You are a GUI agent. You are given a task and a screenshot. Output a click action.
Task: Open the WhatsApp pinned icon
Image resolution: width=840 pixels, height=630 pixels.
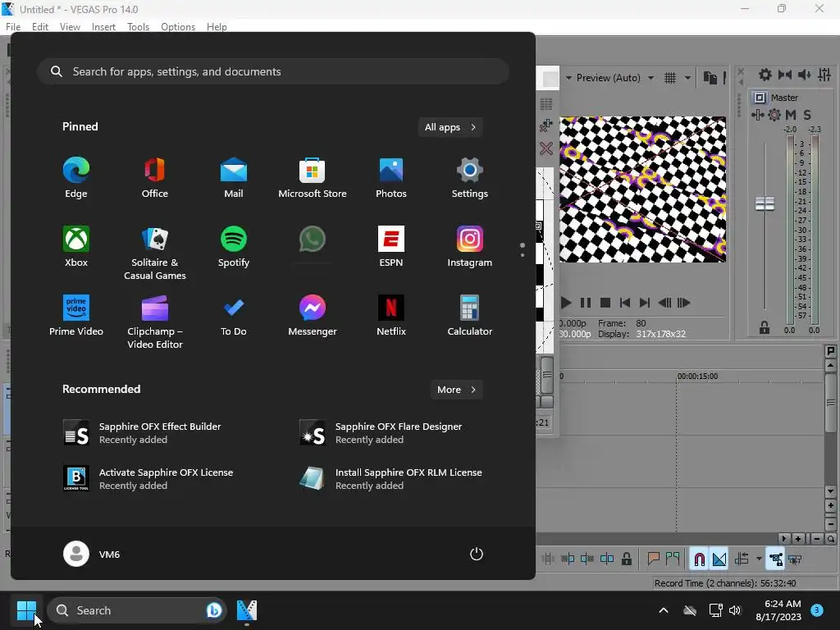(313, 239)
